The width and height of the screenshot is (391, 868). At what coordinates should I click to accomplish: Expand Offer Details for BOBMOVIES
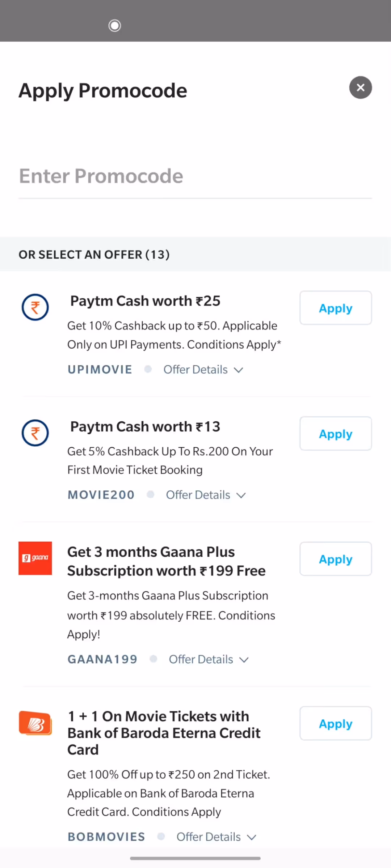click(x=216, y=837)
